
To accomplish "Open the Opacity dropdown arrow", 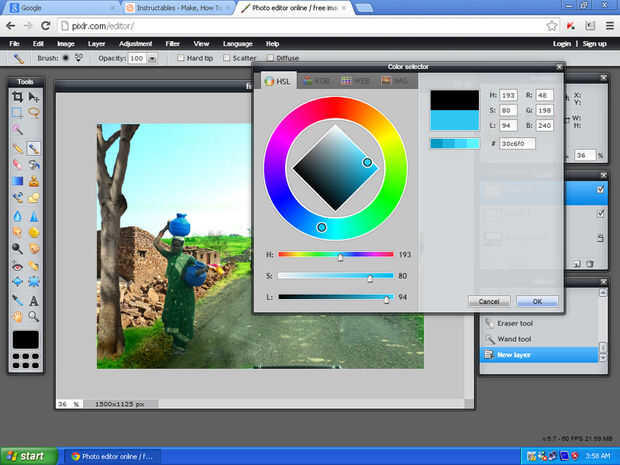I will tap(152, 59).
